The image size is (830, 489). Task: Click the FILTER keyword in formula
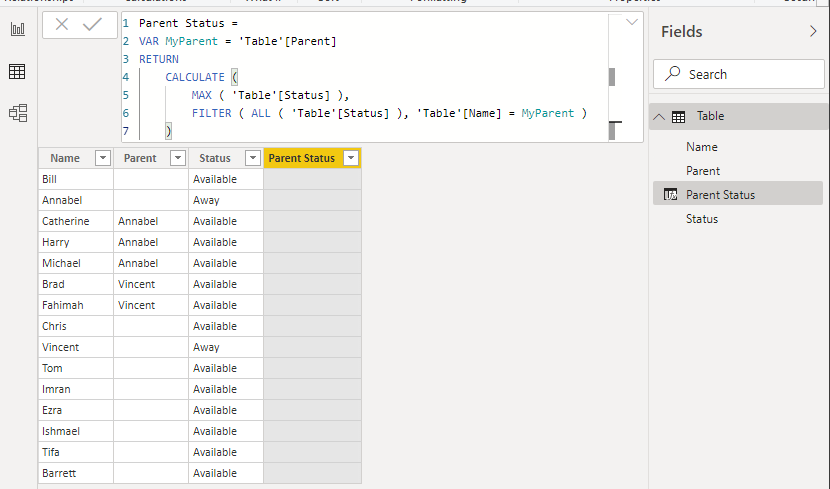pyautogui.click(x=211, y=113)
